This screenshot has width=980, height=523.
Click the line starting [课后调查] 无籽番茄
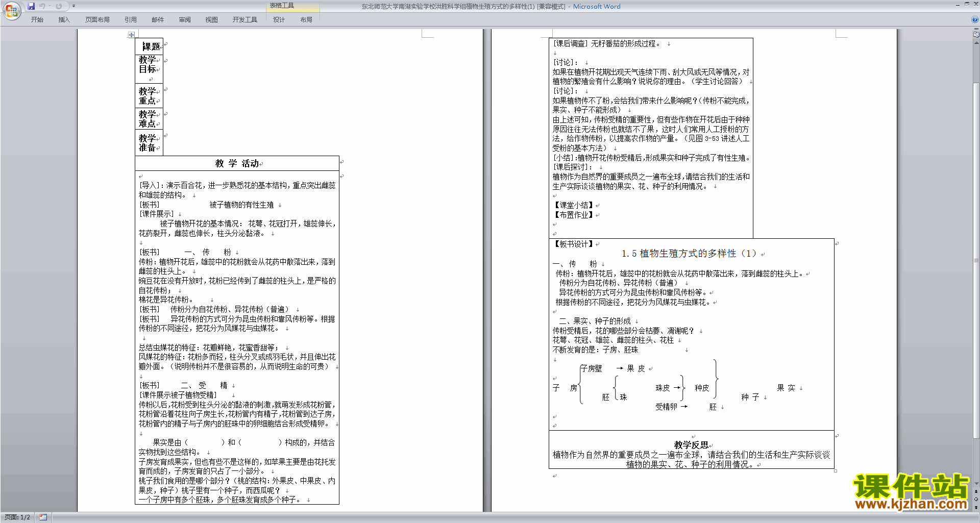tap(607, 44)
